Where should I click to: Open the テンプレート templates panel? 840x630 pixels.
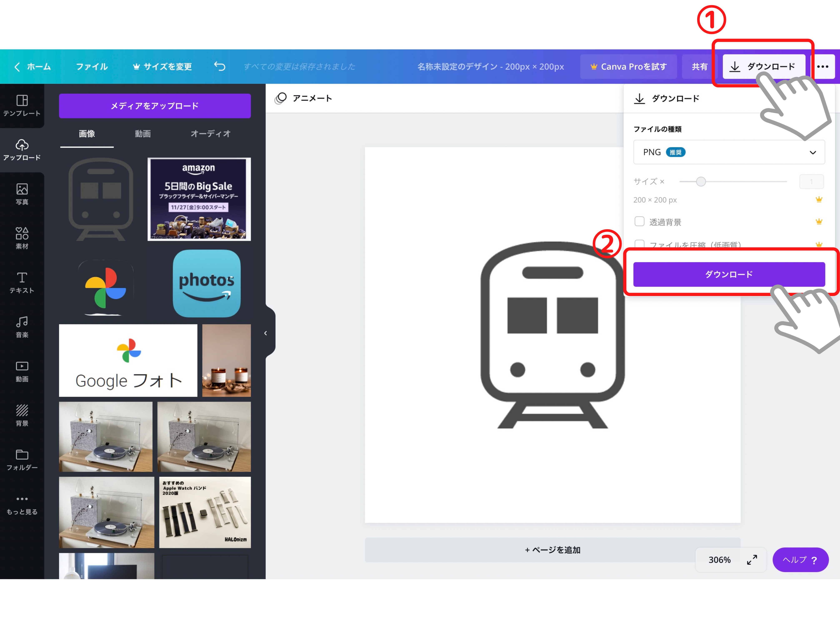tap(22, 106)
